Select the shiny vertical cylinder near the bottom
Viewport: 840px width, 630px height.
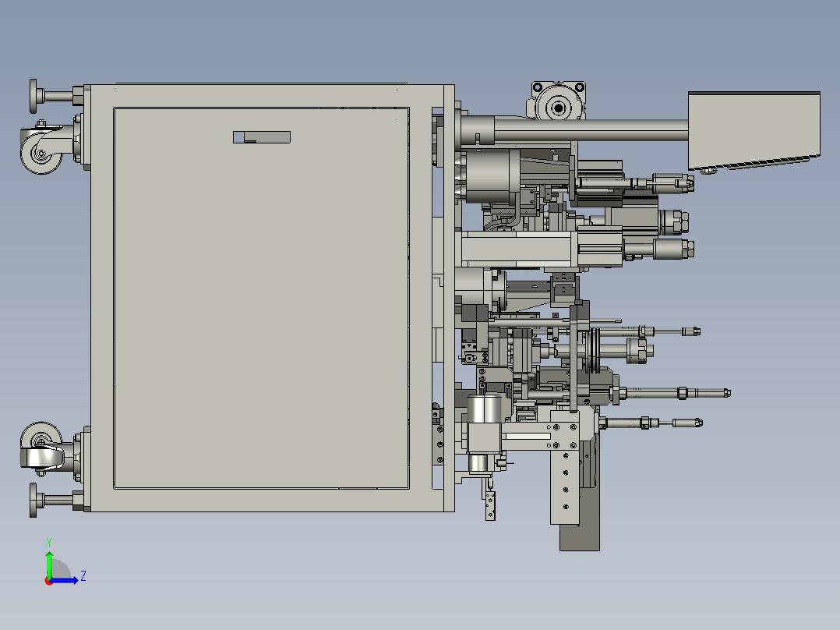484,409
